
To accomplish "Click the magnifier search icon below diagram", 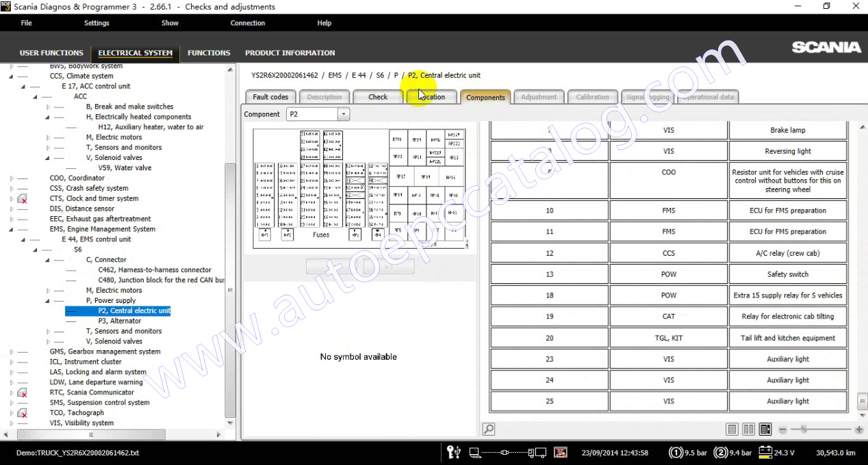I will coord(488,429).
